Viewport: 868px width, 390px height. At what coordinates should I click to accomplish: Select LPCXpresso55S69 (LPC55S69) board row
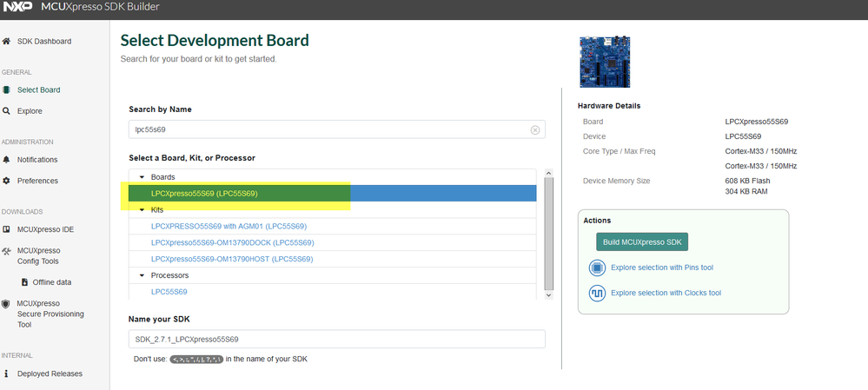332,194
